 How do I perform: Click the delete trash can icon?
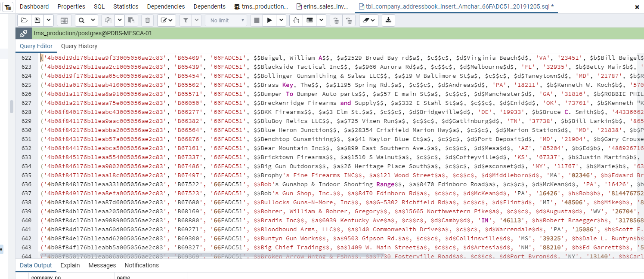pyautogui.click(x=148, y=20)
